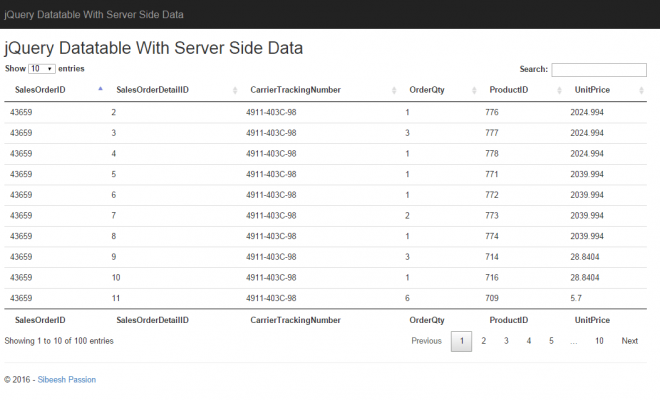Click ProductID cell 776
Image resolution: width=660 pixels, height=400 pixels.
coord(492,112)
